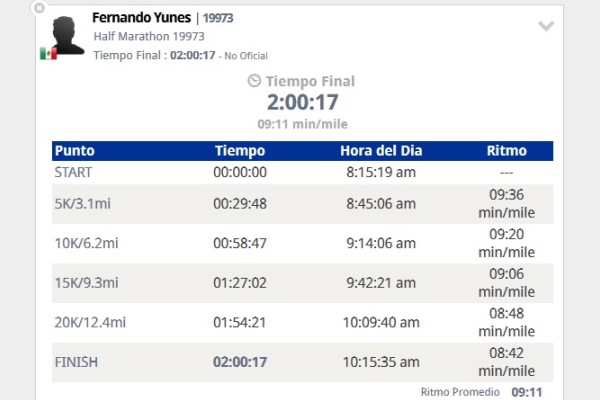This screenshot has height=400, width=600.
Task: Sort by the Tiempo column header
Action: (240, 151)
